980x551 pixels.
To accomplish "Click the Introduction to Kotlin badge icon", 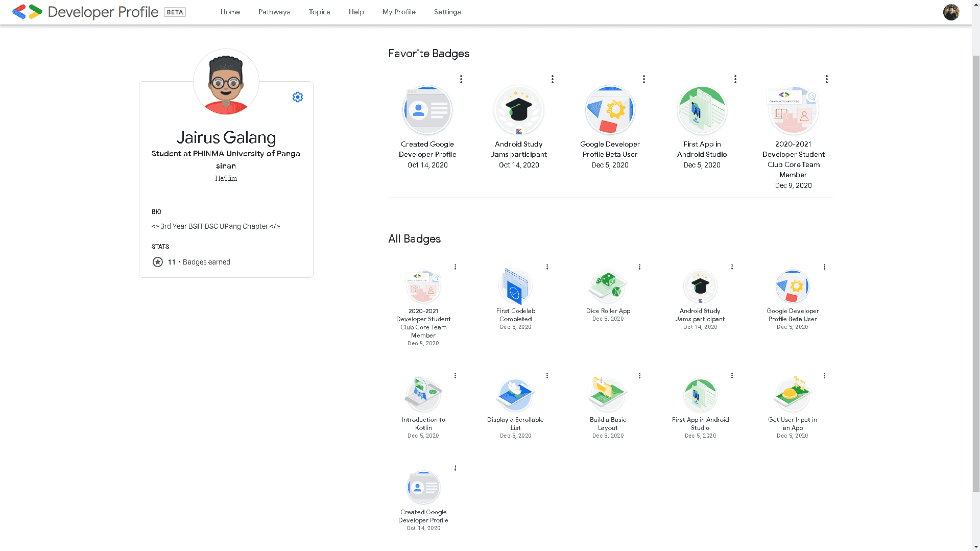I will point(423,395).
